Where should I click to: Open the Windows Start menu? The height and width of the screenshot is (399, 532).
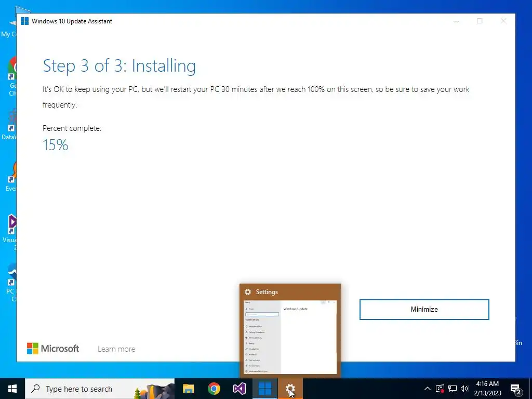click(12, 389)
